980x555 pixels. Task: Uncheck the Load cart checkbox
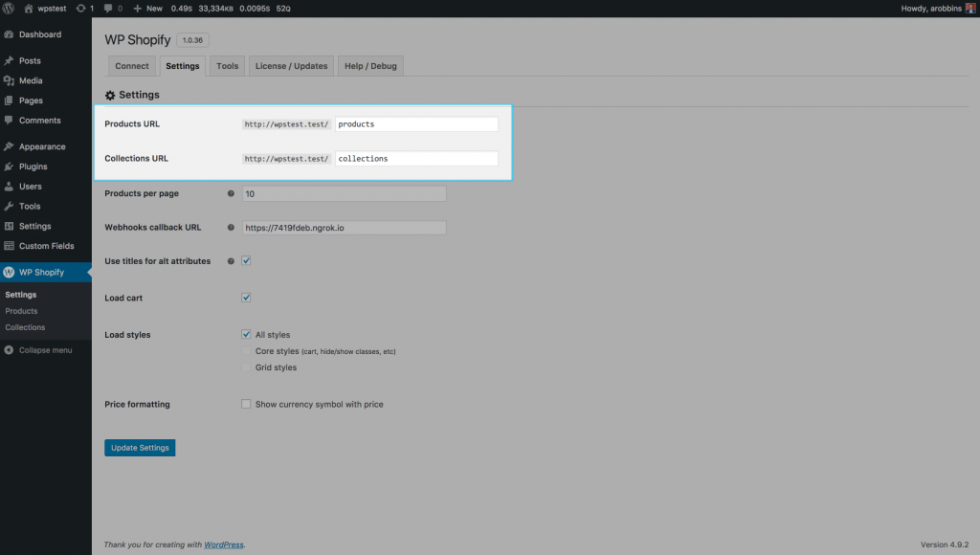(x=246, y=298)
